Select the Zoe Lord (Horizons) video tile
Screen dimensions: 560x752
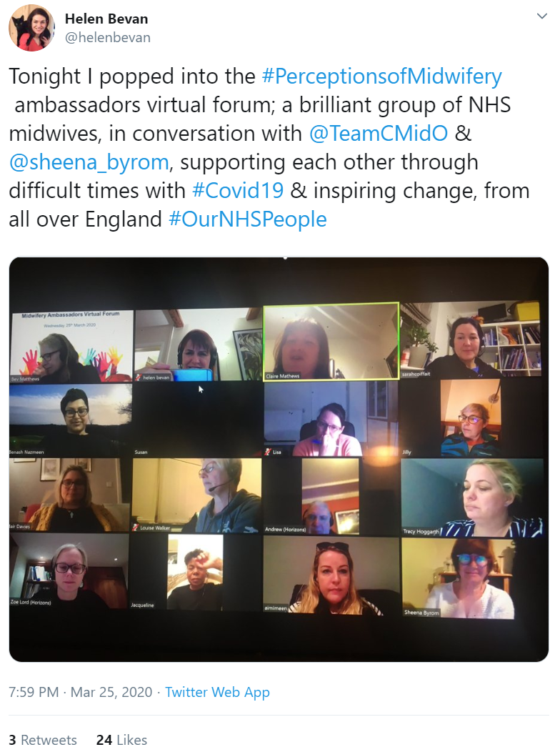(x=69, y=570)
